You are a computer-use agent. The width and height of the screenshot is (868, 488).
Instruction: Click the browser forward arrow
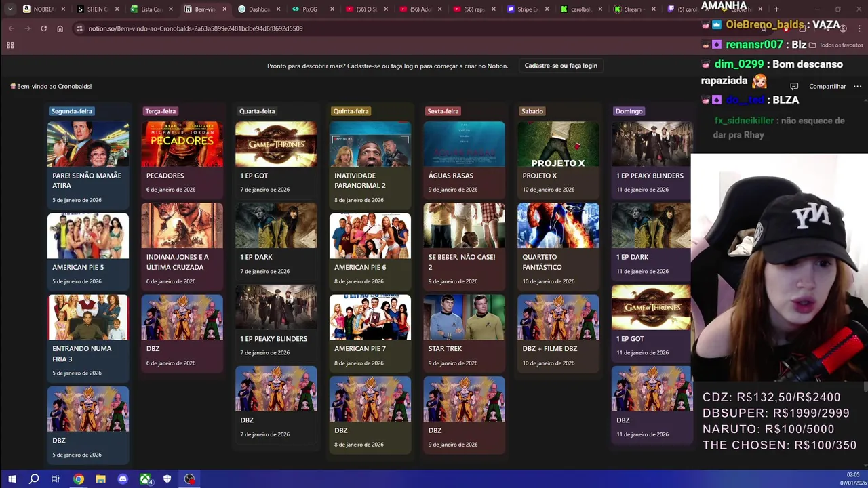pyautogui.click(x=27, y=28)
